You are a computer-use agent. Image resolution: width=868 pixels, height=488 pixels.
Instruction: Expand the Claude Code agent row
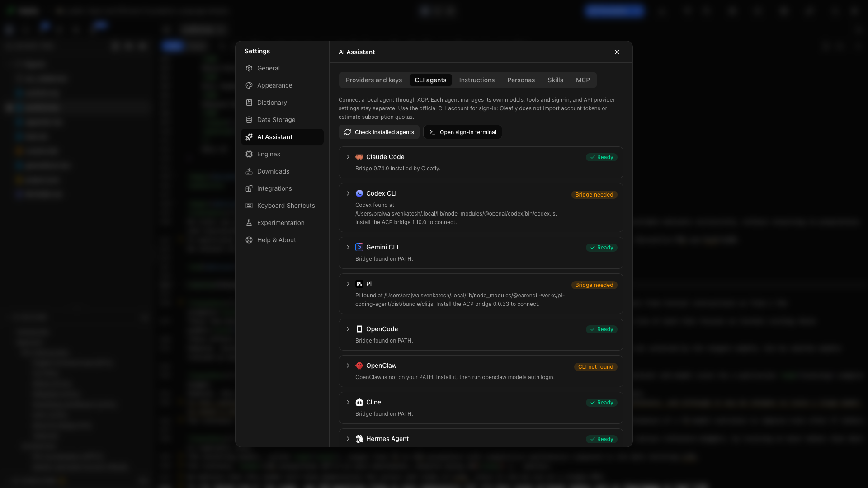pyautogui.click(x=348, y=157)
